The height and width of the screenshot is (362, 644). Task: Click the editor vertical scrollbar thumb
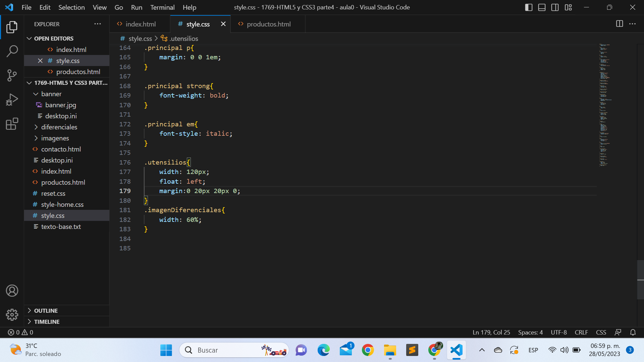point(640,280)
